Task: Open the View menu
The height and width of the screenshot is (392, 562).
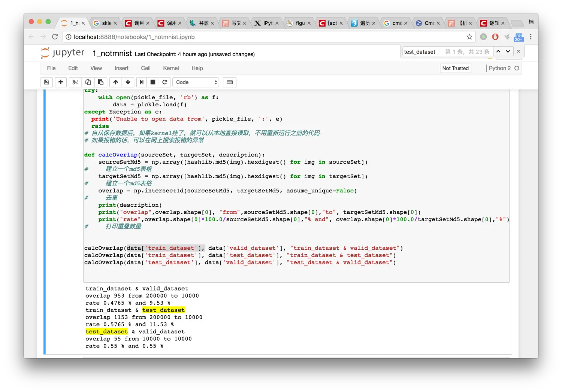Action: pyautogui.click(x=96, y=68)
